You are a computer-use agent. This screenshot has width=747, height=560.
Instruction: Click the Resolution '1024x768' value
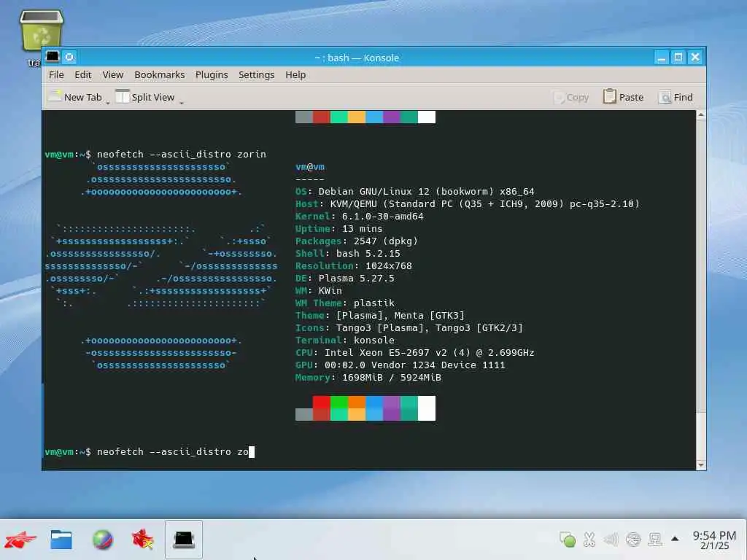click(x=389, y=265)
